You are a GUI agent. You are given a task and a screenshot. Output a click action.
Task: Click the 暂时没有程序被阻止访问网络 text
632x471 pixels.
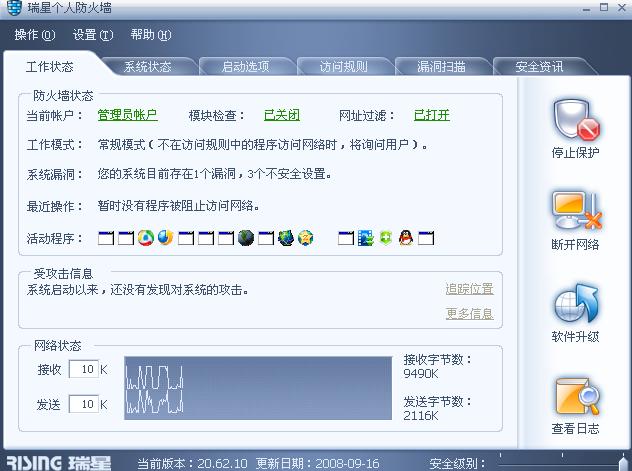[x=179, y=206]
